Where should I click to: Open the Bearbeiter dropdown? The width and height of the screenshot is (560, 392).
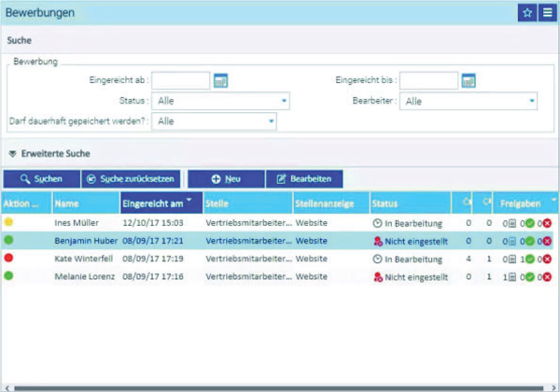click(469, 101)
